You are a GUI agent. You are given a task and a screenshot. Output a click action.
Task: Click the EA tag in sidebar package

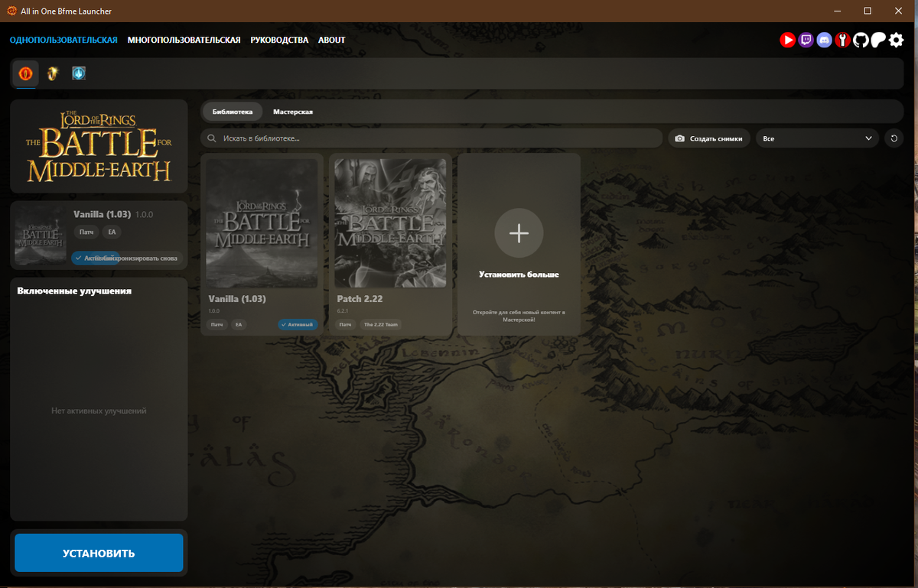112,232
